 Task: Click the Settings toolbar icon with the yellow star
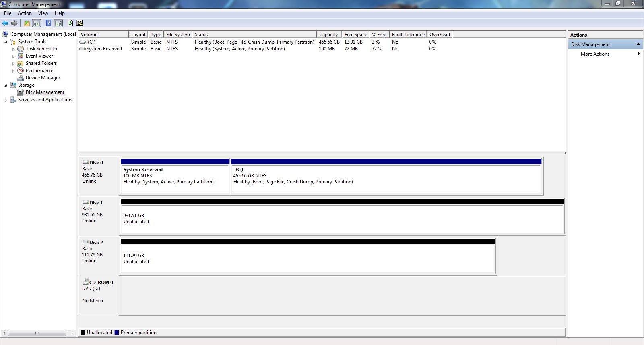(80, 23)
